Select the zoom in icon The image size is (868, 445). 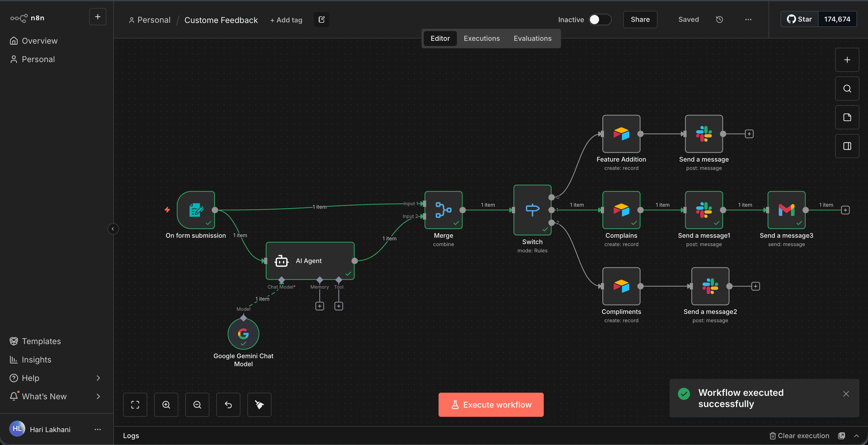pyautogui.click(x=166, y=404)
